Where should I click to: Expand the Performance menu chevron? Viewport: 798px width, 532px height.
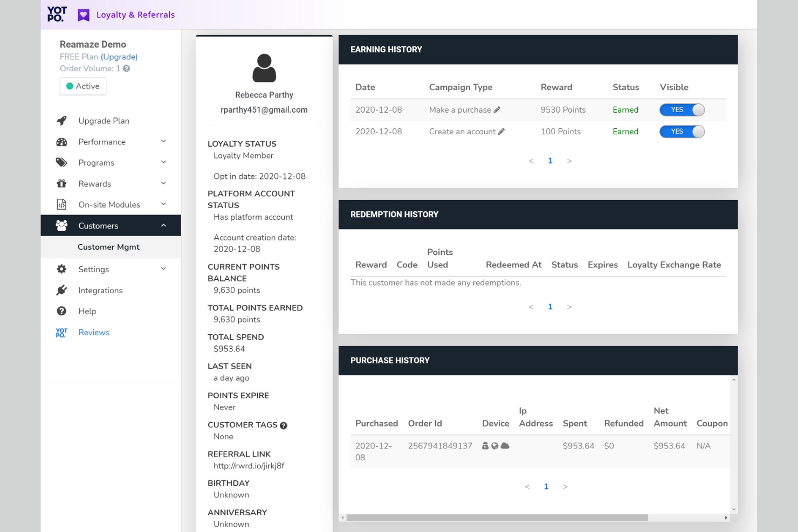coord(163,141)
